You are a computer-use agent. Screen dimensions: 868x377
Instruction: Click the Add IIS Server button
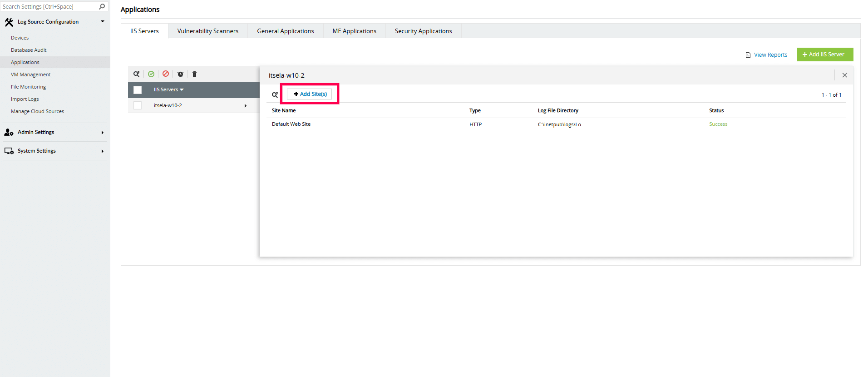(825, 55)
